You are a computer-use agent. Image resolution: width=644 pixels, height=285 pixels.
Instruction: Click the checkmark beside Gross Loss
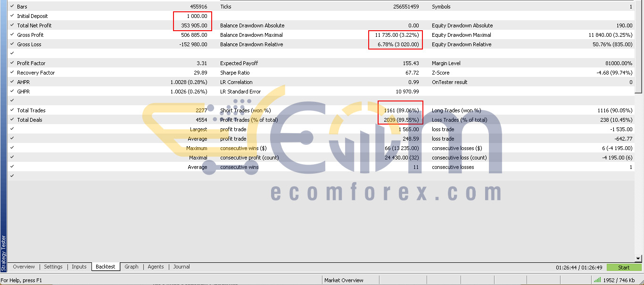(x=12, y=44)
